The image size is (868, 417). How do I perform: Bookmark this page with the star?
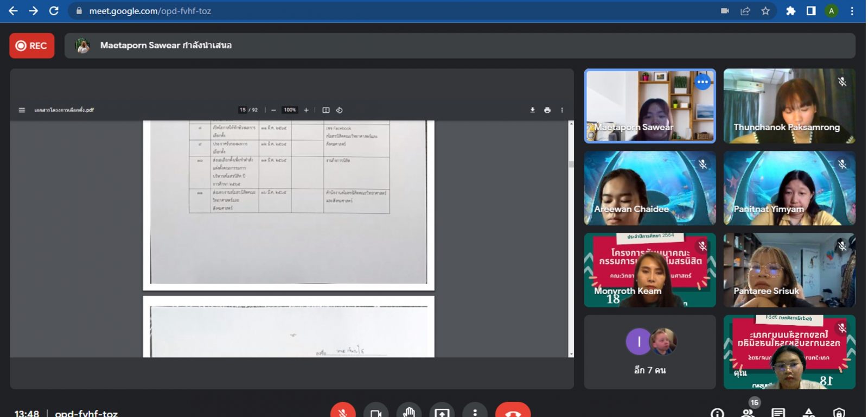click(x=765, y=11)
